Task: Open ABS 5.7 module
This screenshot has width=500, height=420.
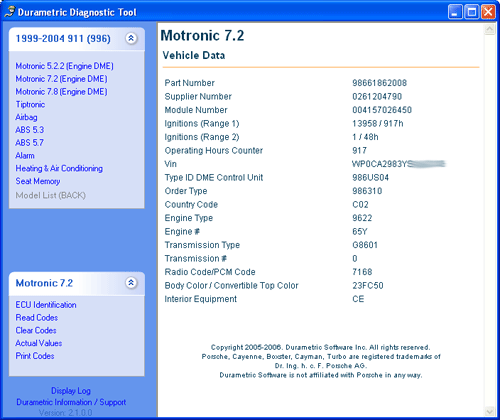Action: [x=29, y=143]
